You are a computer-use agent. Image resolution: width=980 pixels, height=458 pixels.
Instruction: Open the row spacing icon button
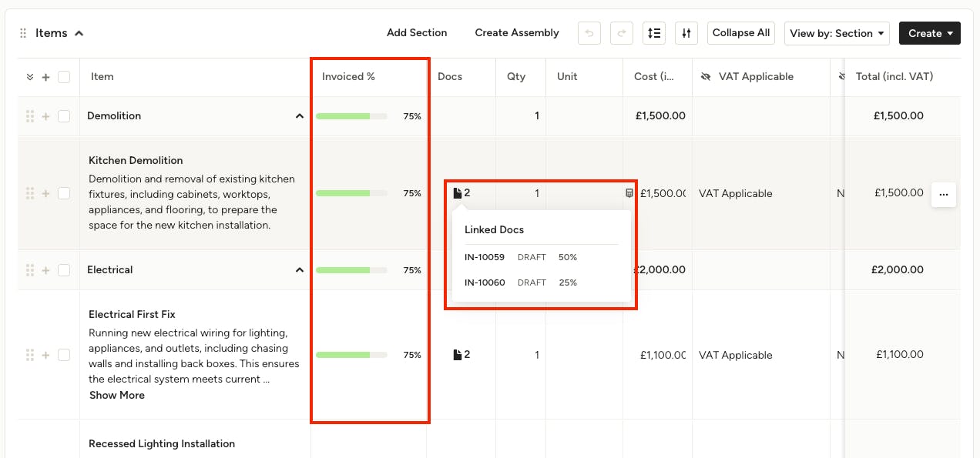pos(654,33)
